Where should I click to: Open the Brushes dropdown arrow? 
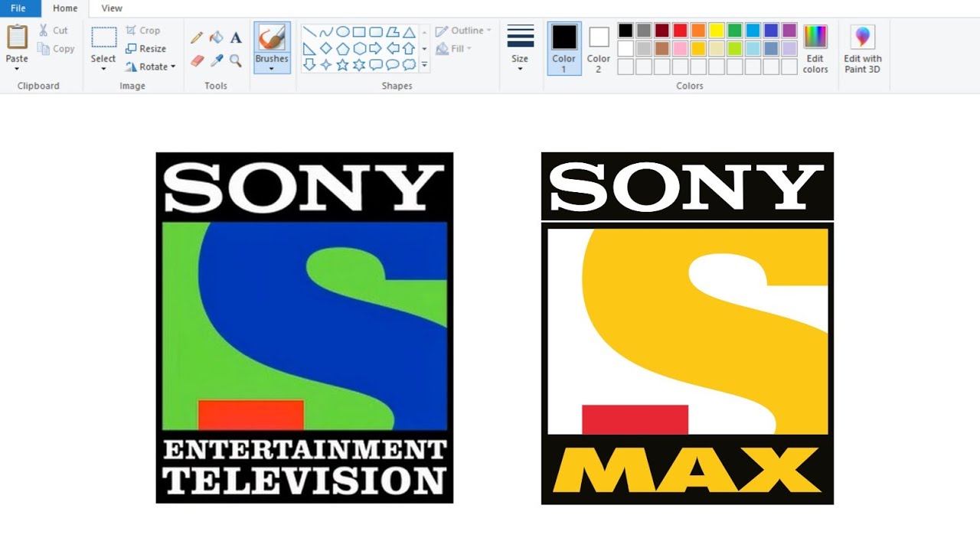pos(272,69)
